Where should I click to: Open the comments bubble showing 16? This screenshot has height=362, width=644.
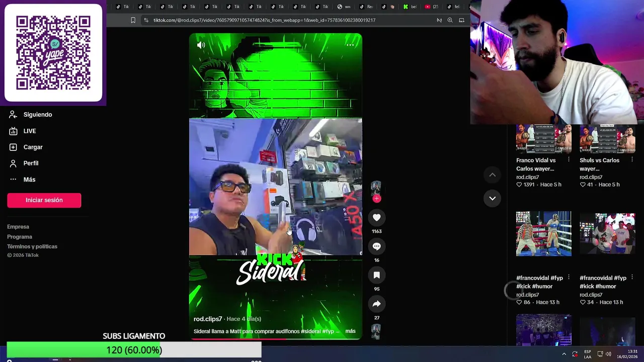376,246
